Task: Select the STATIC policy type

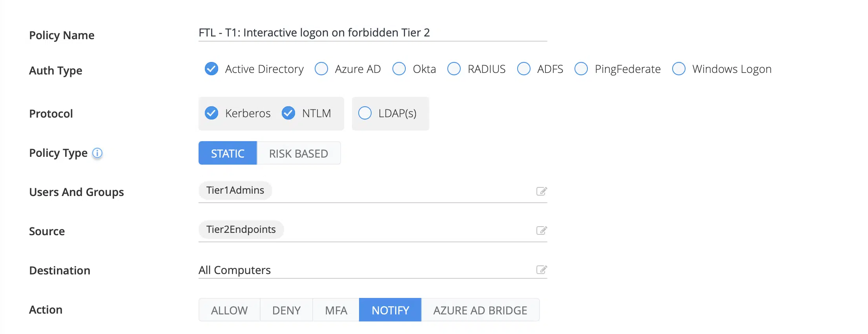Action: click(228, 153)
